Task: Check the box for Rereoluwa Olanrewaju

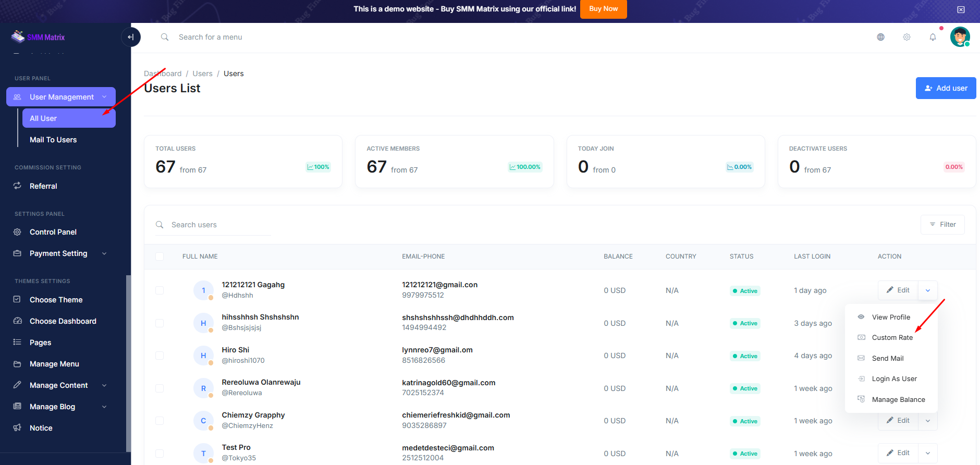Action: (160, 388)
